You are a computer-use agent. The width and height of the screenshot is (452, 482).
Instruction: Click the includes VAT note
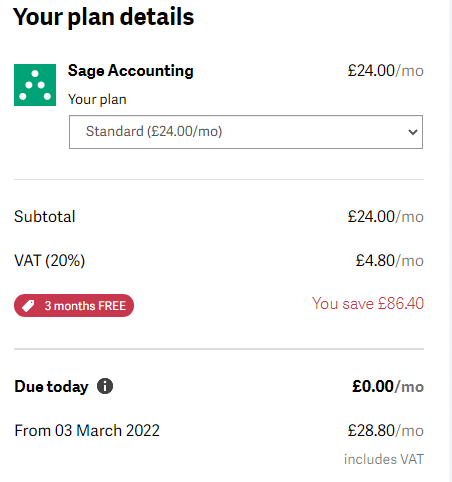pos(384,459)
